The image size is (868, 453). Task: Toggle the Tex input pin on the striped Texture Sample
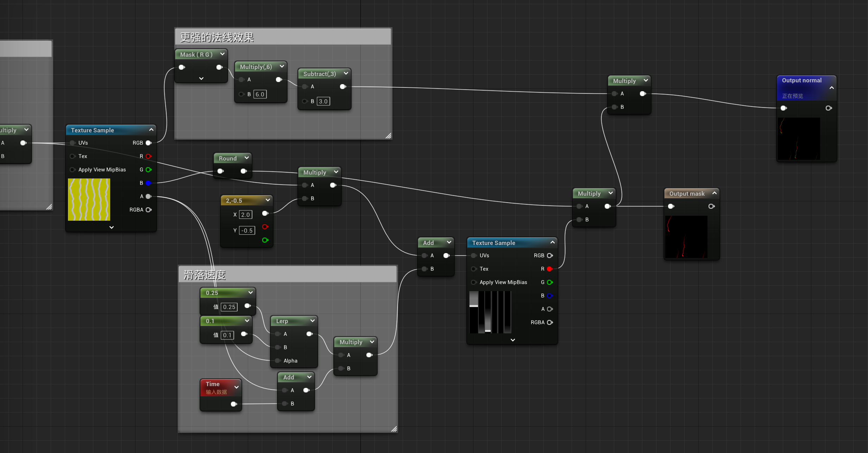[x=474, y=269]
